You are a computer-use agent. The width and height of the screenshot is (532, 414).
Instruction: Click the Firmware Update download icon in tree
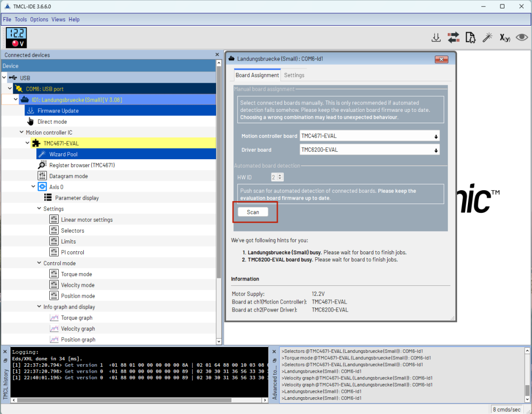pos(31,110)
